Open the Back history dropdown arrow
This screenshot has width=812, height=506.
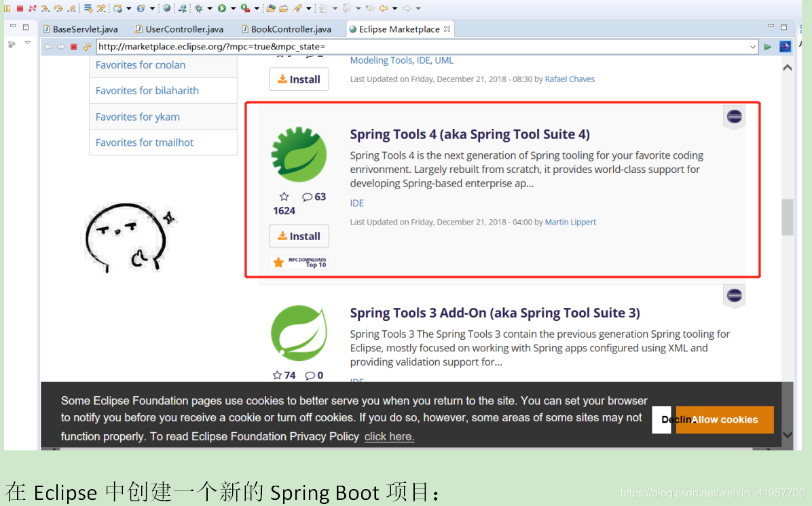(x=394, y=8)
